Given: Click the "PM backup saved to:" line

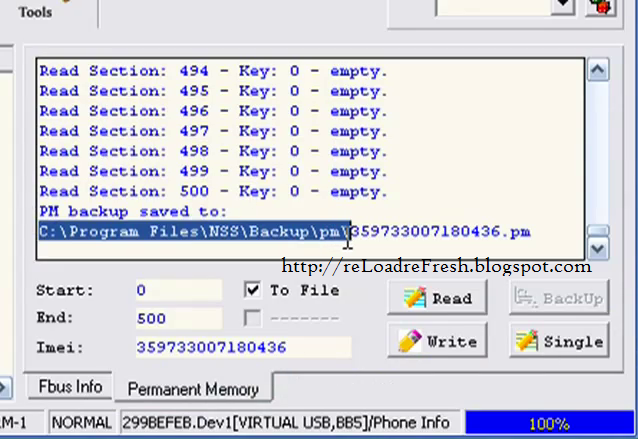Looking at the screenshot, I should (133, 212).
